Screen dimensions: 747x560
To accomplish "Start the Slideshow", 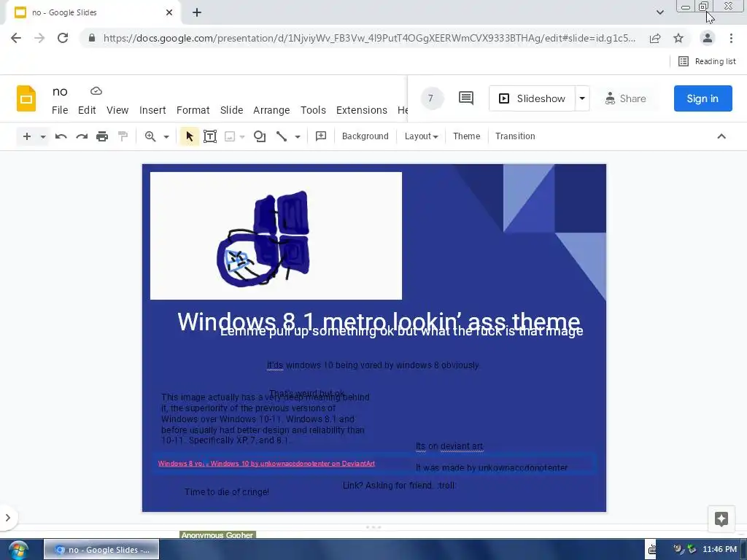I will click(x=532, y=98).
